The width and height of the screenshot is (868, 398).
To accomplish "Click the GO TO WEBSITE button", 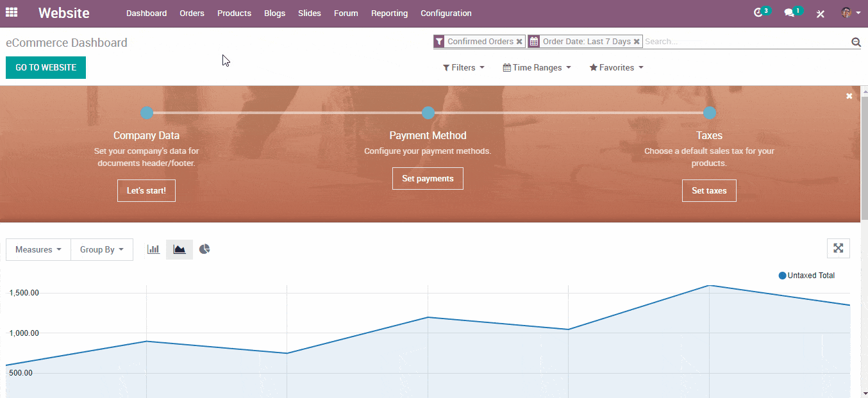I will (46, 68).
